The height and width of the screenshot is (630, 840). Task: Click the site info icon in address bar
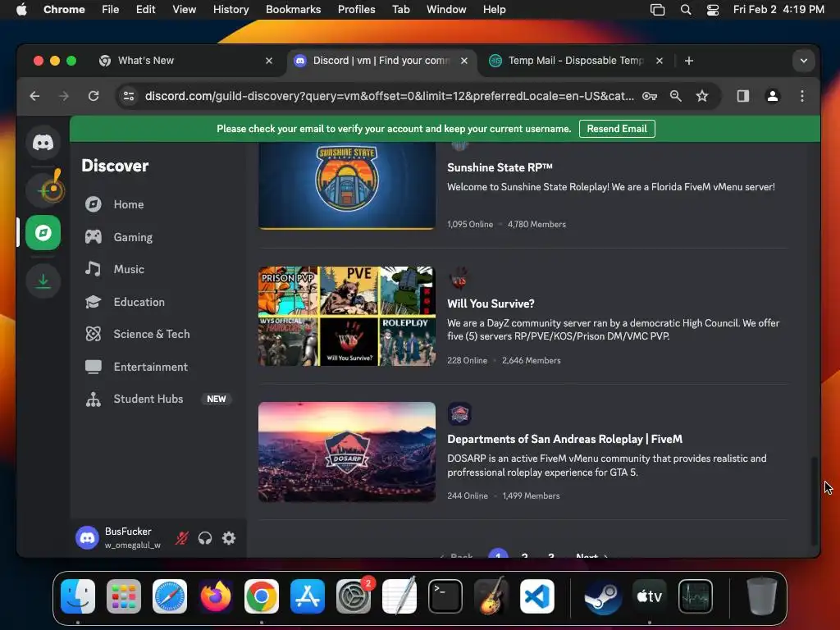129,97
